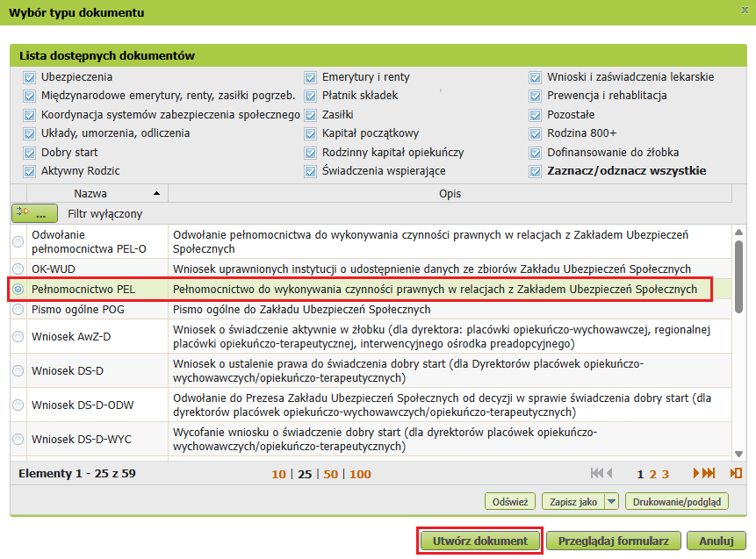Go to next page arrow

pyautogui.click(x=698, y=474)
